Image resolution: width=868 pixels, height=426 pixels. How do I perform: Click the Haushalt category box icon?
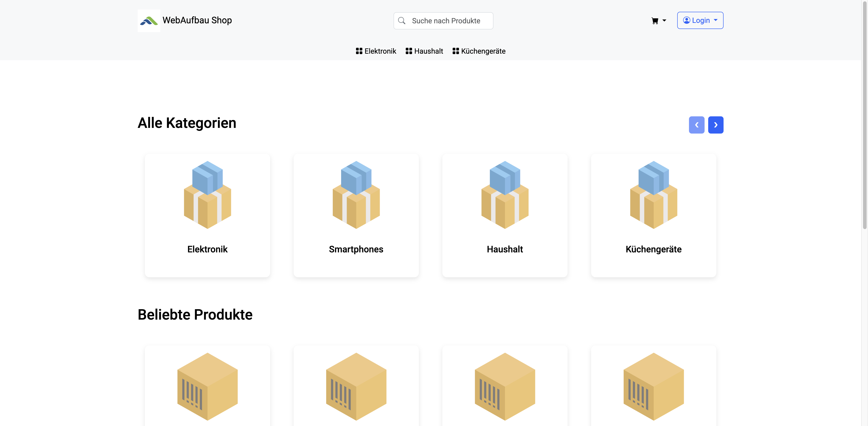pyautogui.click(x=505, y=195)
